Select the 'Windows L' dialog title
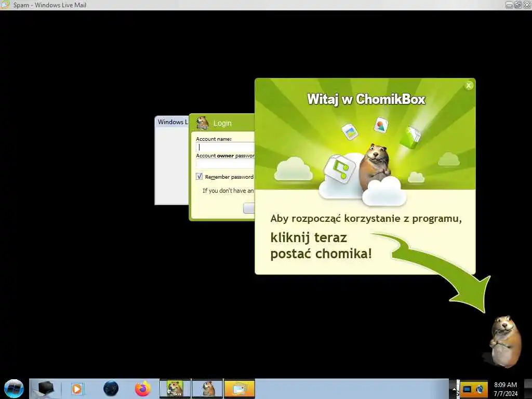The image size is (532, 399). coord(172,122)
